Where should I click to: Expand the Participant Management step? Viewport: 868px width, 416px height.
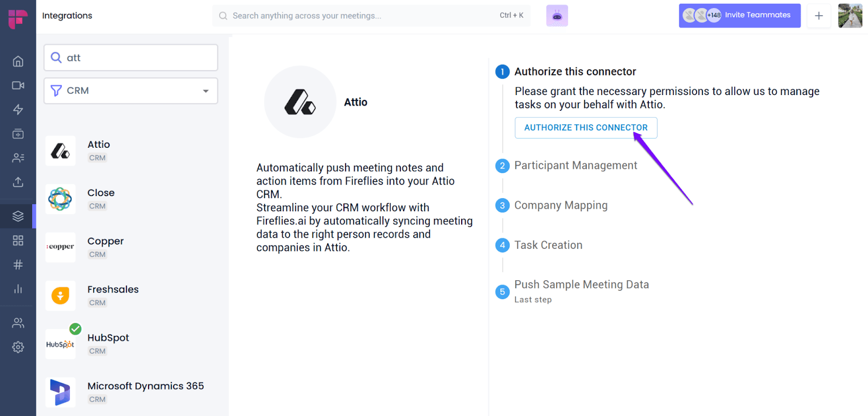pyautogui.click(x=576, y=166)
